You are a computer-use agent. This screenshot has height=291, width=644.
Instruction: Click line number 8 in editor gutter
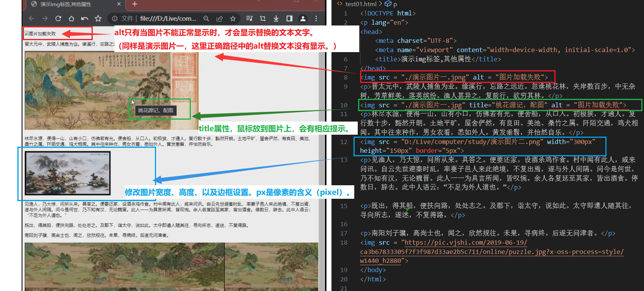pos(346,78)
